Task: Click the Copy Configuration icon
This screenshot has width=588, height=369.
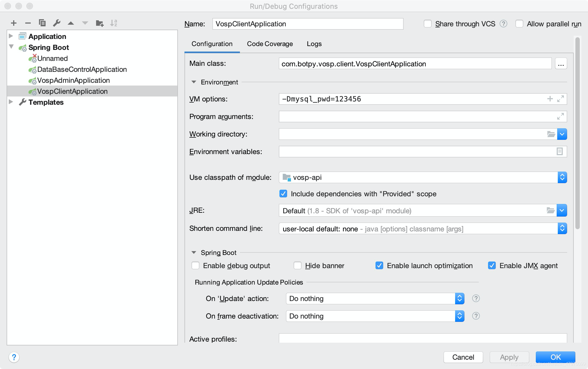Action: (42, 23)
